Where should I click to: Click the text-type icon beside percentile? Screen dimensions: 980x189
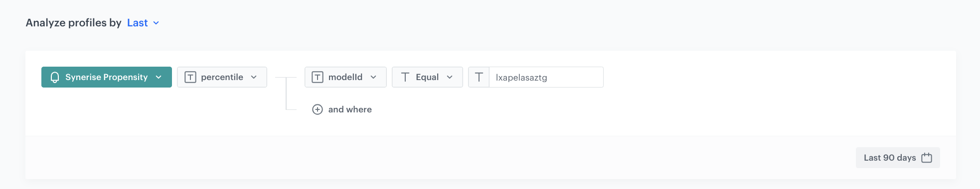pos(190,77)
